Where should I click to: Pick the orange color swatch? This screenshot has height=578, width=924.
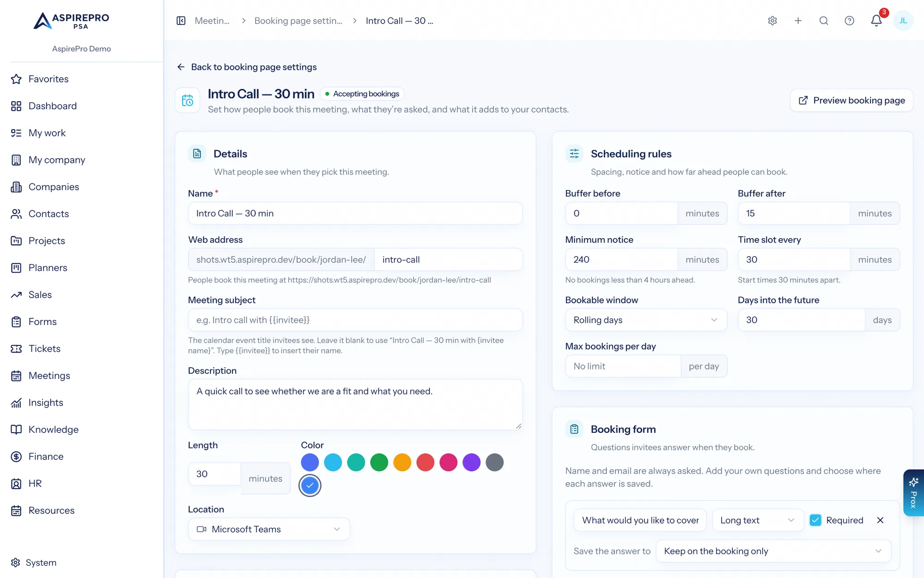402,462
